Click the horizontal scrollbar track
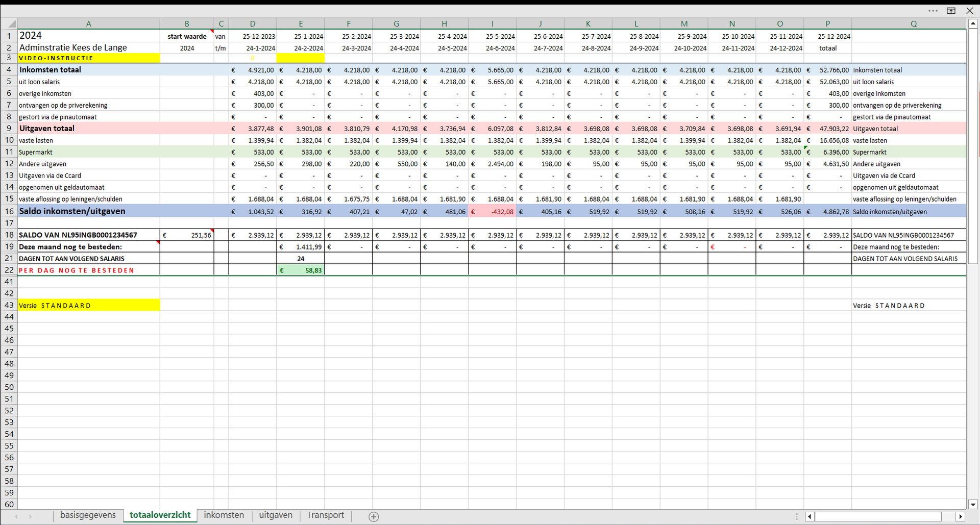This screenshot has width=980, height=525. point(878,517)
